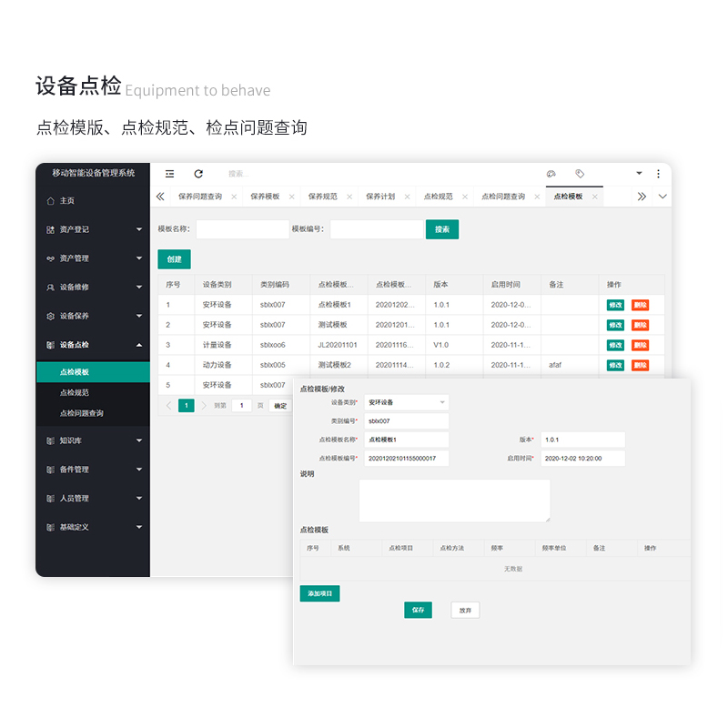Click the 模板名称 search input field
Viewport: 728px width, 728px height.
[242, 229]
